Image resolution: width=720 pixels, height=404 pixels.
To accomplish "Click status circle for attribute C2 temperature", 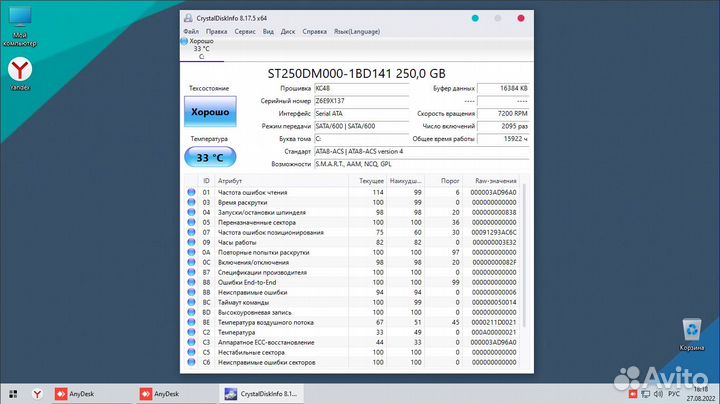I will [x=192, y=332].
